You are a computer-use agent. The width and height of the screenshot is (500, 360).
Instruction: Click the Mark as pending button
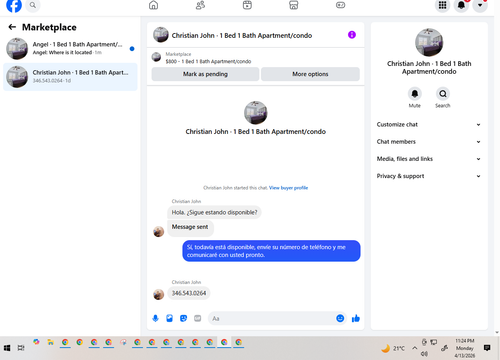205,74
